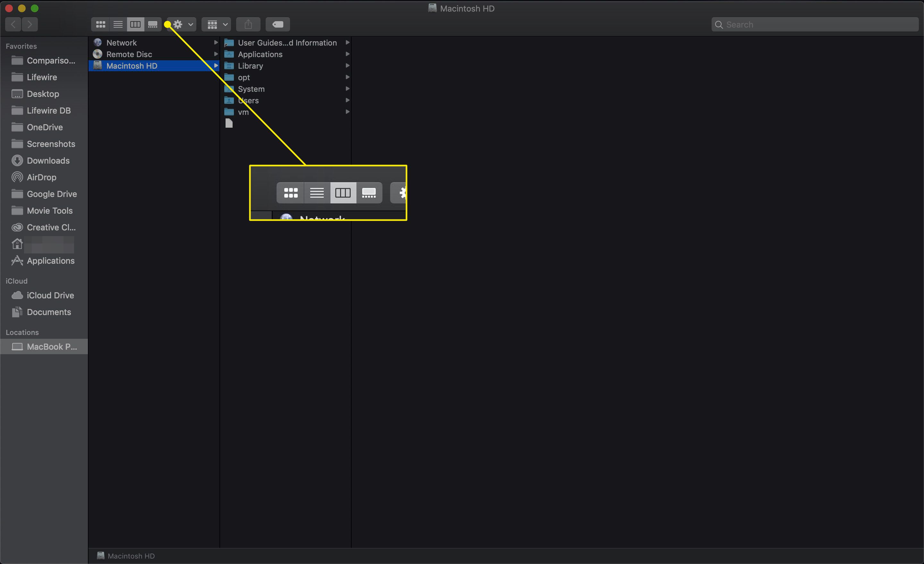
Task: Open Downloads in the sidebar
Action: click(44, 160)
